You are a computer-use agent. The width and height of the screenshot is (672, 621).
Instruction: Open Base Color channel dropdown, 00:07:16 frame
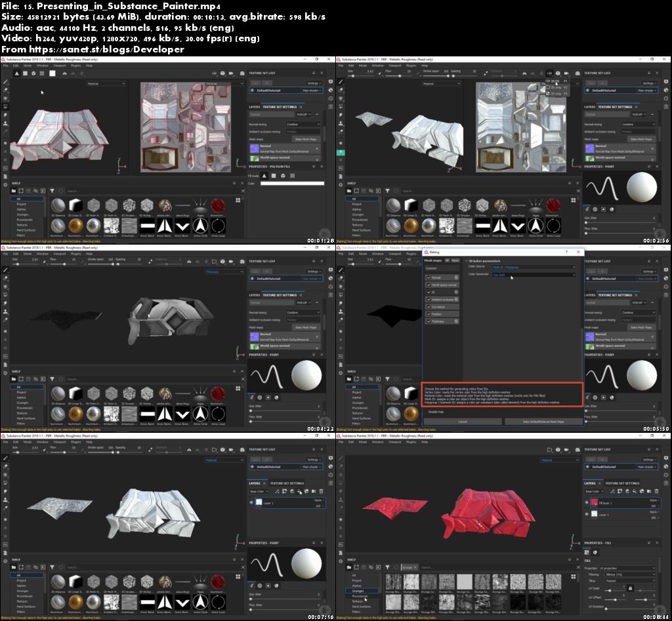coord(259,491)
